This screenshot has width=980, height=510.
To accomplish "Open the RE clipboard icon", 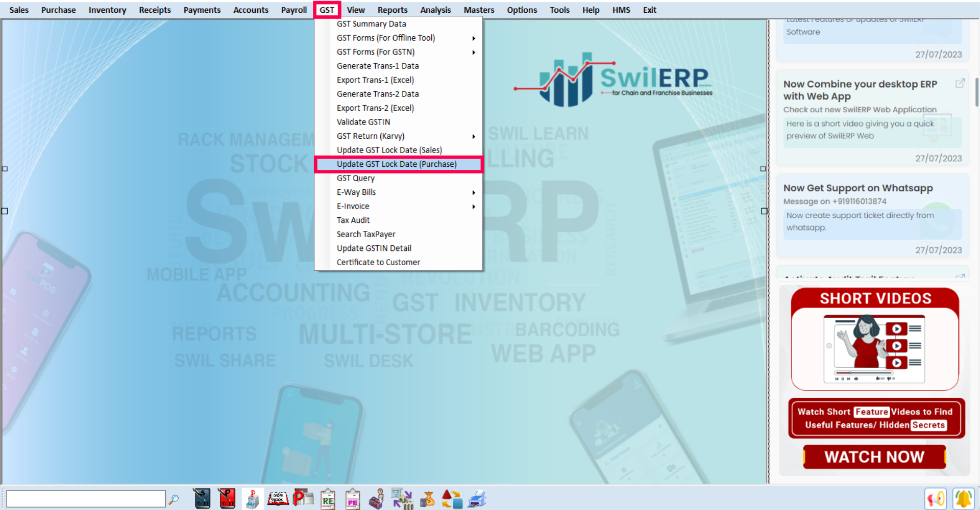I will (x=328, y=499).
